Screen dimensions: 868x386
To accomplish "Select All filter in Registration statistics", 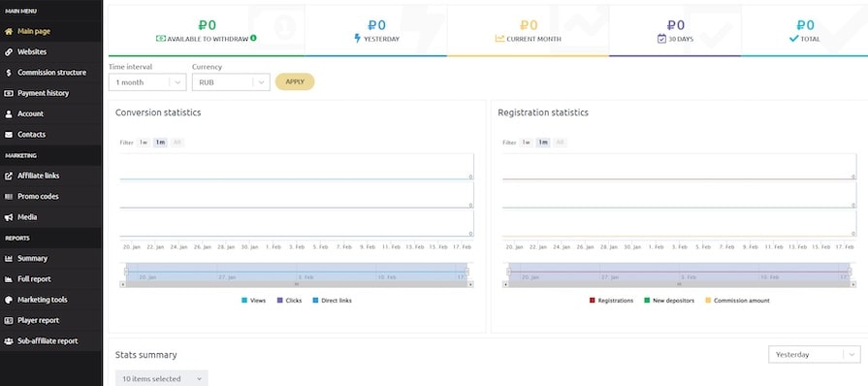I will tap(561, 143).
